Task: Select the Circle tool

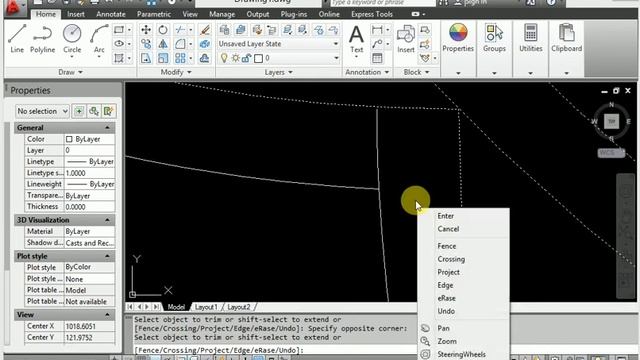Action: 72,39
